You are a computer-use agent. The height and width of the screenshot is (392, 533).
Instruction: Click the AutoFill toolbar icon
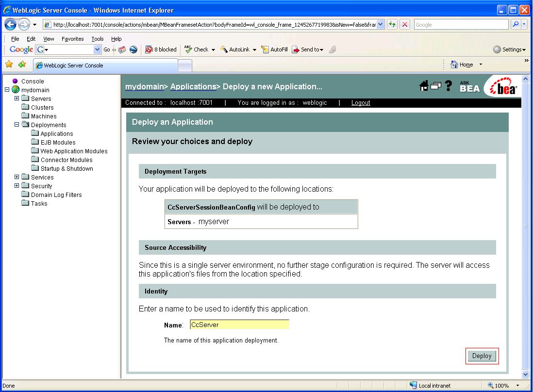tap(265, 49)
